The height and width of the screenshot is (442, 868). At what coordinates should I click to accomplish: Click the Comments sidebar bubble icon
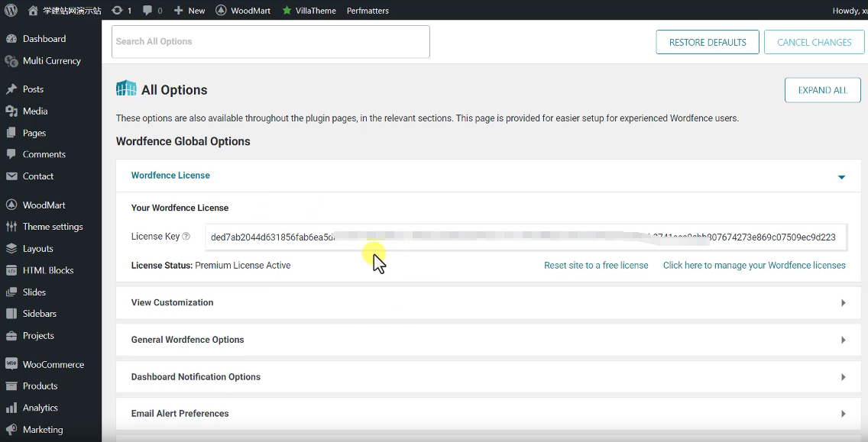11,154
